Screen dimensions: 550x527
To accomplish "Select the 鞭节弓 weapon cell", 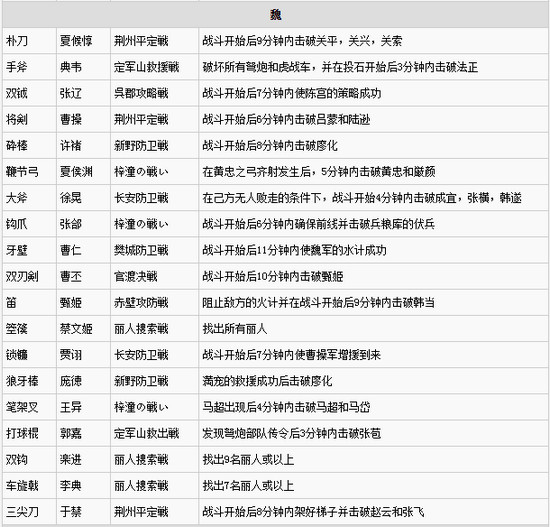I will (x=29, y=172).
